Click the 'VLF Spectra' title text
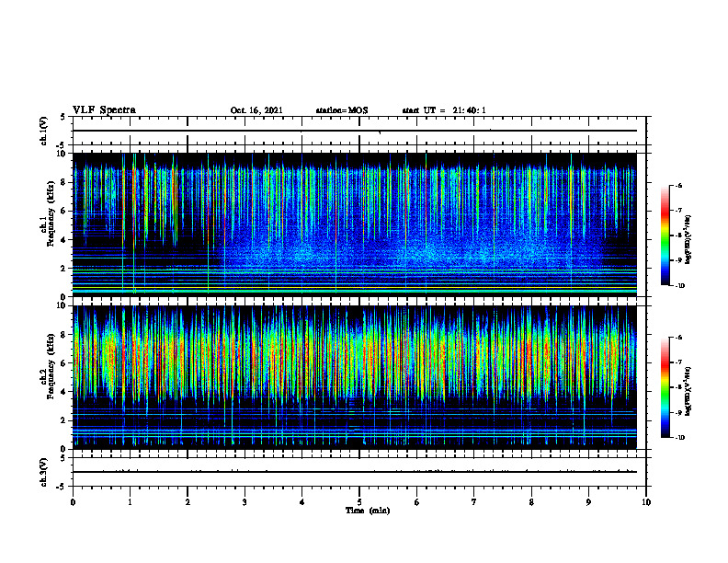Screen dimensions: 728x563 104,110
